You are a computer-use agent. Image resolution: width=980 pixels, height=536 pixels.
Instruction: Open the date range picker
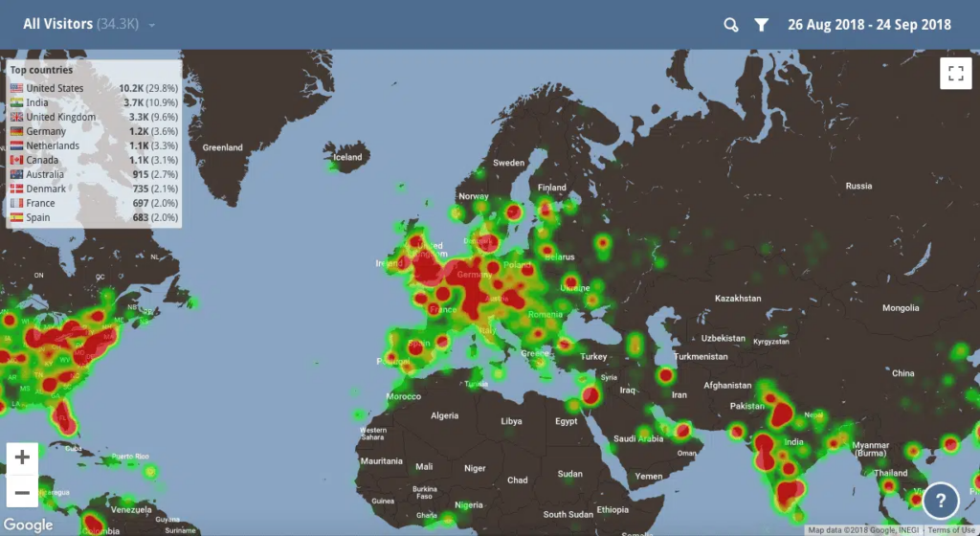pyautogui.click(x=868, y=25)
